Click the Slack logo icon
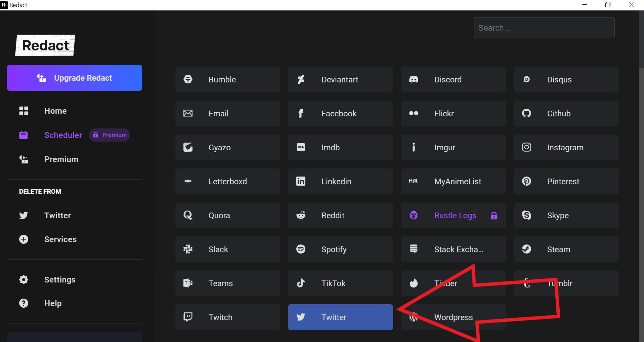 click(188, 249)
